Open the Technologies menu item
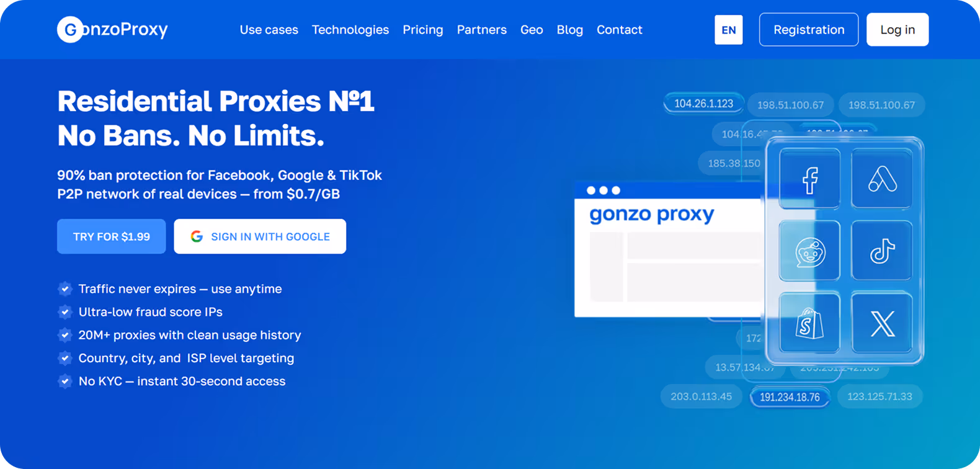Screen dimensions: 980x469 coord(350,30)
